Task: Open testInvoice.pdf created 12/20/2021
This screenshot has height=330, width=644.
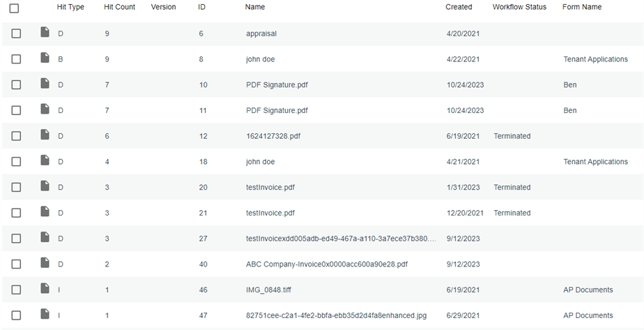Action: click(x=270, y=213)
